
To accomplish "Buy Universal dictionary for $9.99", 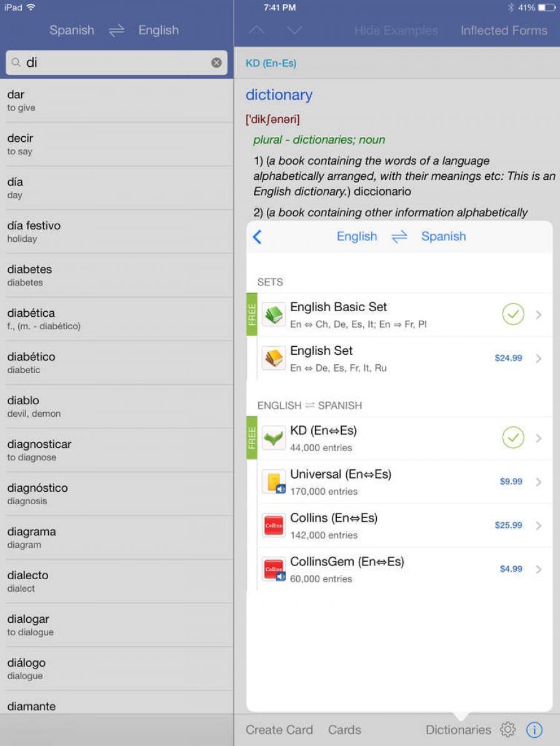I will (x=511, y=482).
